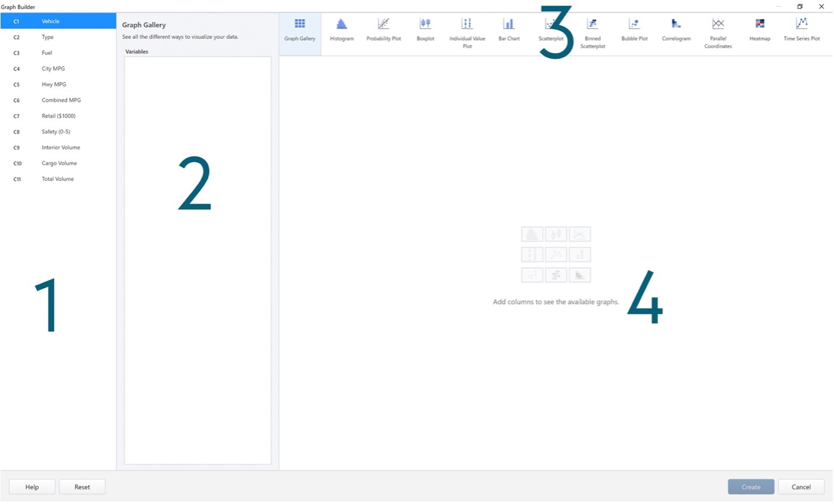This screenshot has width=834, height=504.
Task: Select the Histogram graph type icon
Action: tap(342, 29)
